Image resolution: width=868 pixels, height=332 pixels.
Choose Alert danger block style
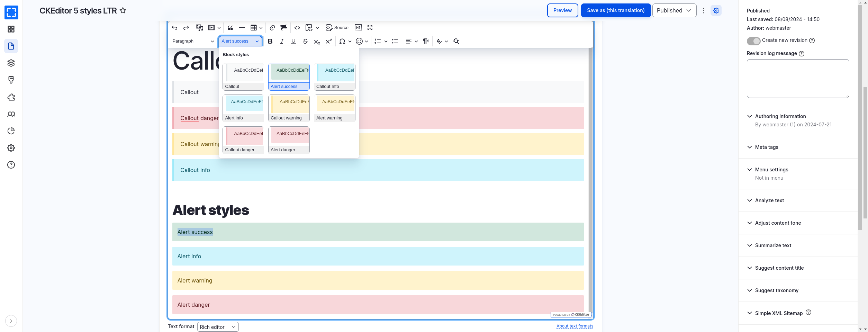(x=289, y=140)
